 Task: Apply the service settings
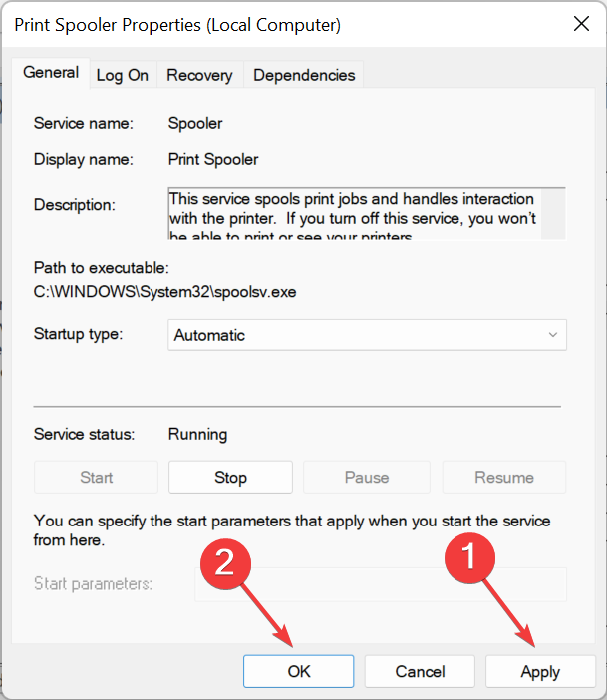540,671
